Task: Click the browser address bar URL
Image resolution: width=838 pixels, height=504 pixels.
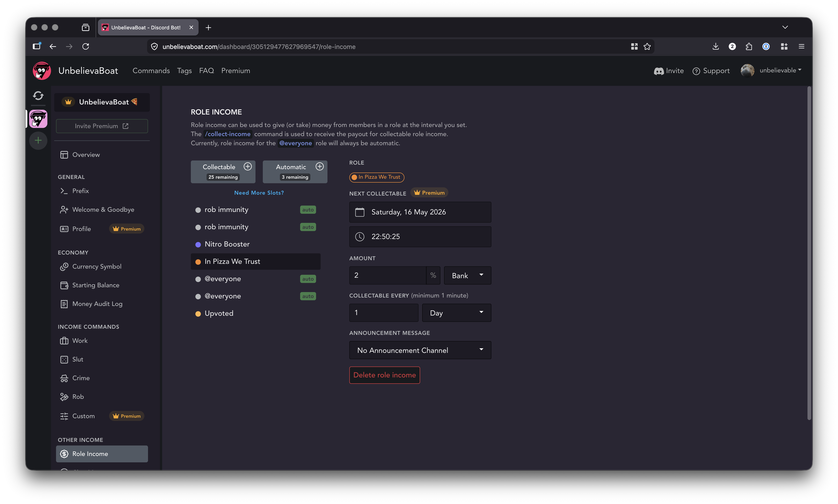Action: [x=259, y=47]
